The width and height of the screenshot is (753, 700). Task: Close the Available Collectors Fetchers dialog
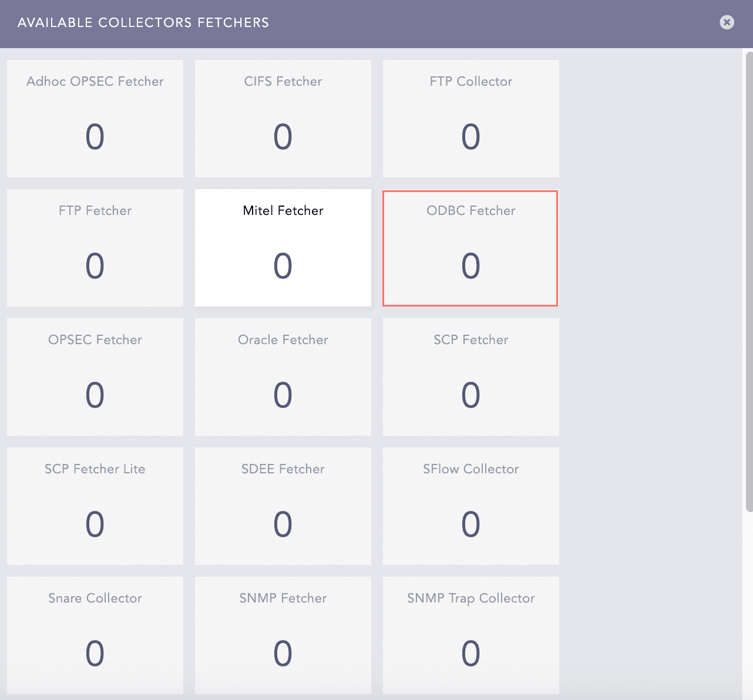pyautogui.click(x=727, y=22)
